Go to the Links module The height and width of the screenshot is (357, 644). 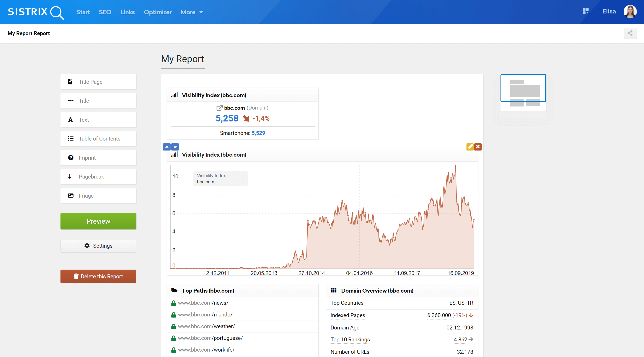tap(127, 12)
